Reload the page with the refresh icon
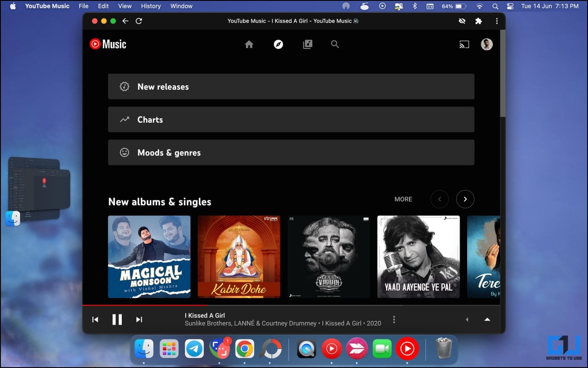 (139, 21)
